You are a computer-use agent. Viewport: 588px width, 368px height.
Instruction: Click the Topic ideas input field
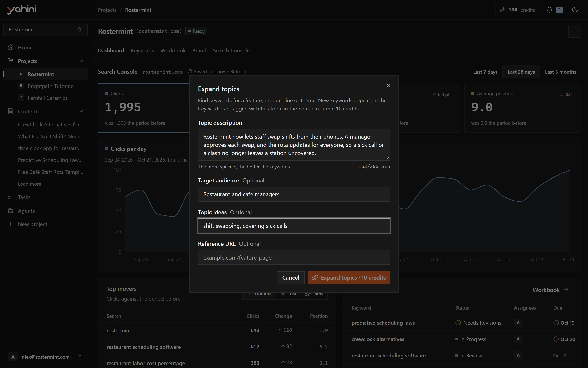[x=294, y=226]
